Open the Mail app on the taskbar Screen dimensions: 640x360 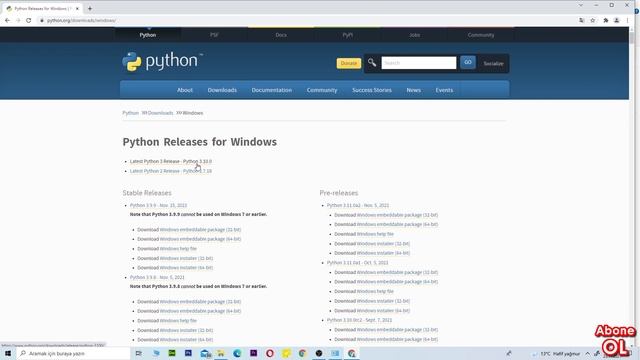point(205,353)
